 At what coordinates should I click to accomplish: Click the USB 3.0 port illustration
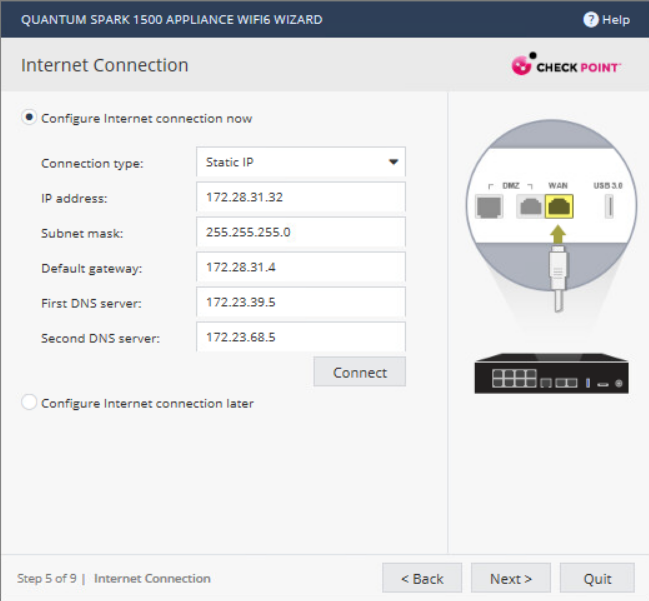click(x=609, y=206)
